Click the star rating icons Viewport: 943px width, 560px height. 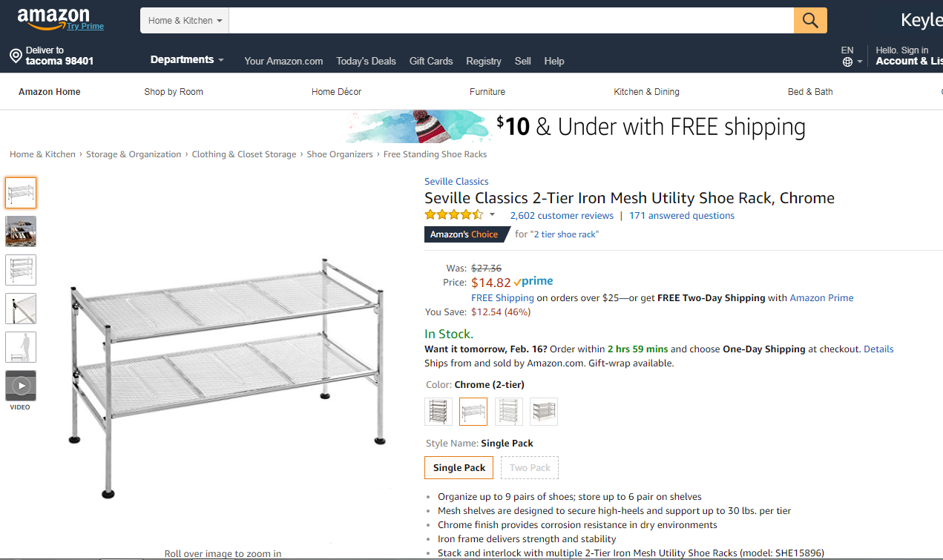(x=453, y=215)
